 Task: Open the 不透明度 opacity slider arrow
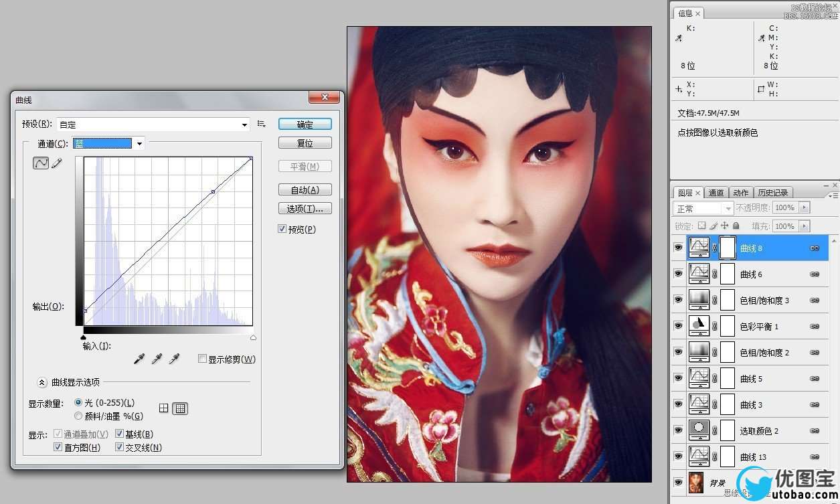(x=804, y=208)
